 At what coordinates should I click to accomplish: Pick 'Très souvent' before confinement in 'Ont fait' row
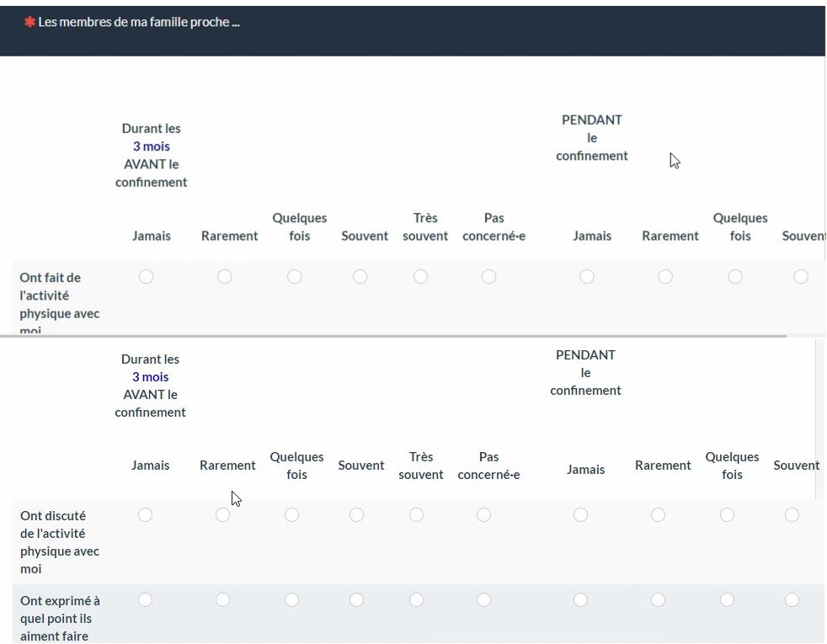[x=420, y=276]
